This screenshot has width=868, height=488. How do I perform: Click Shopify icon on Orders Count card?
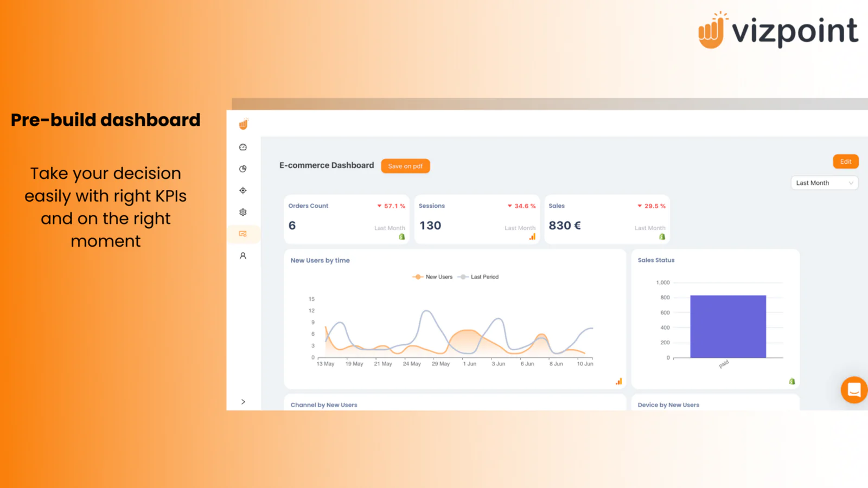pyautogui.click(x=402, y=236)
